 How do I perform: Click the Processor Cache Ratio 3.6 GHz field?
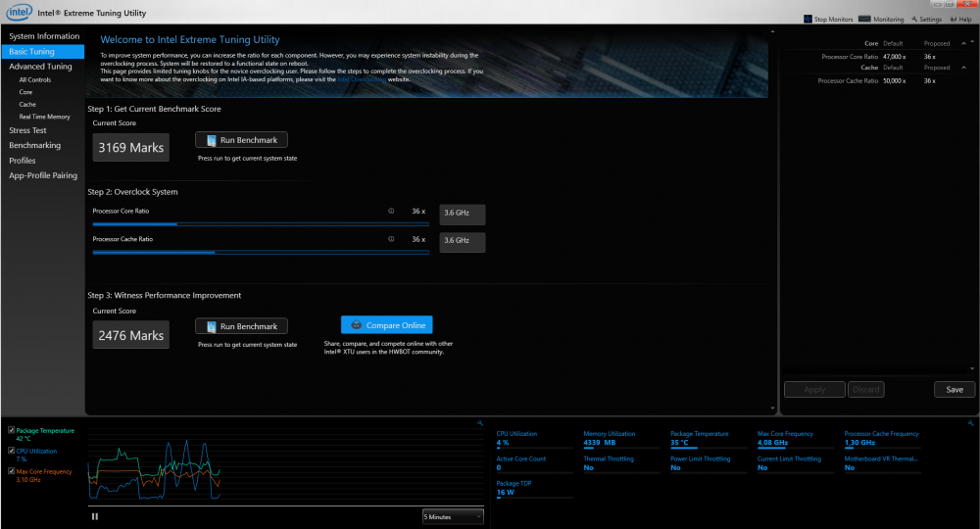[463, 242]
